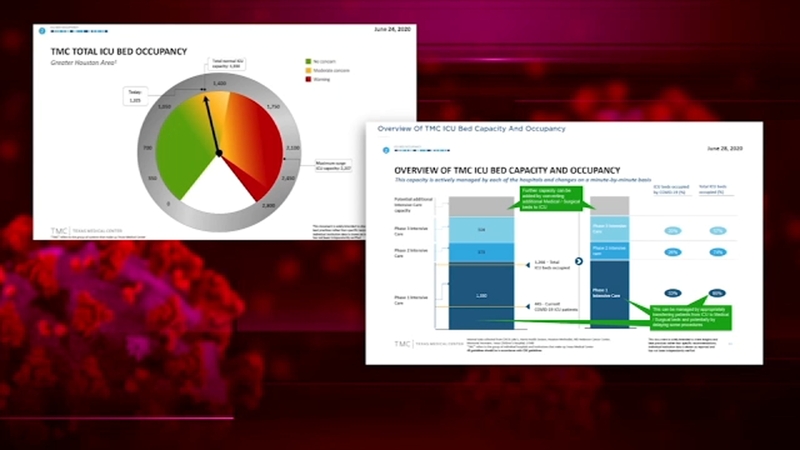Click the circular arrow icon between the bar charts
This screenshot has height=450, width=800.
579,260
